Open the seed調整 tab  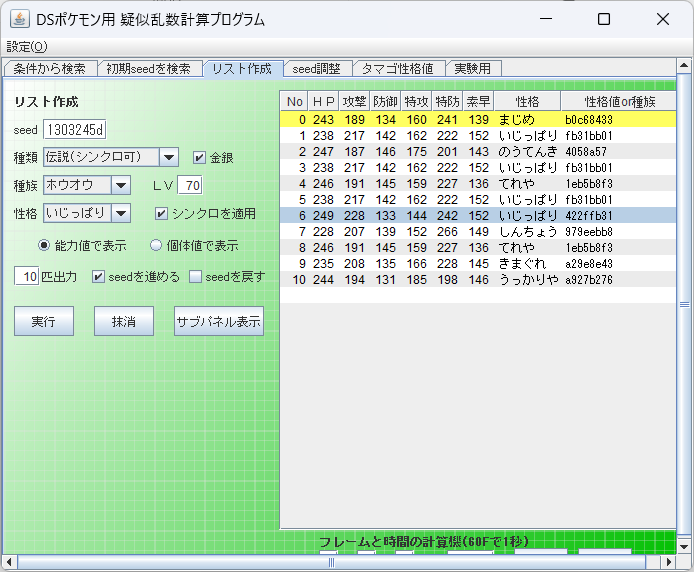[316, 69]
